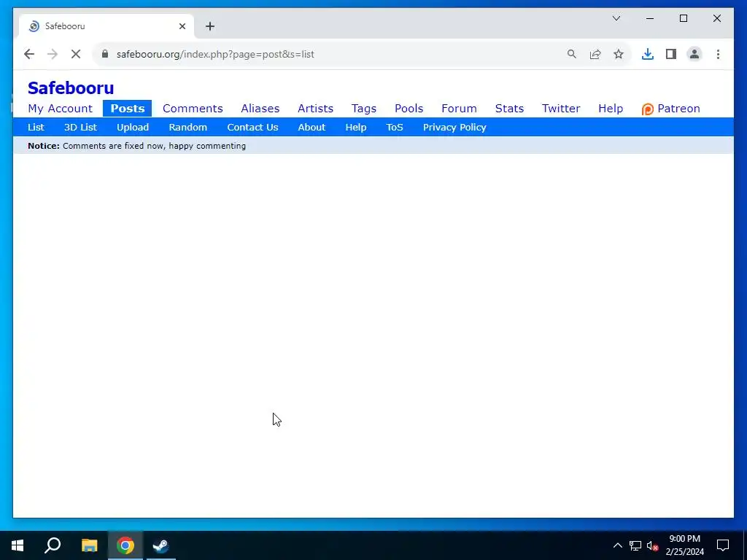Click the Chrome taskbar icon
The height and width of the screenshot is (560, 747).
[125, 545]
